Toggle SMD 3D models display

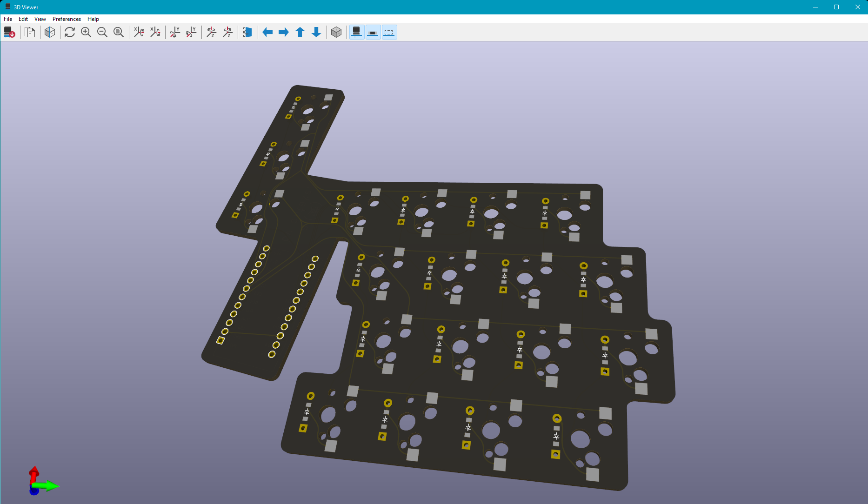coord(373,32)
